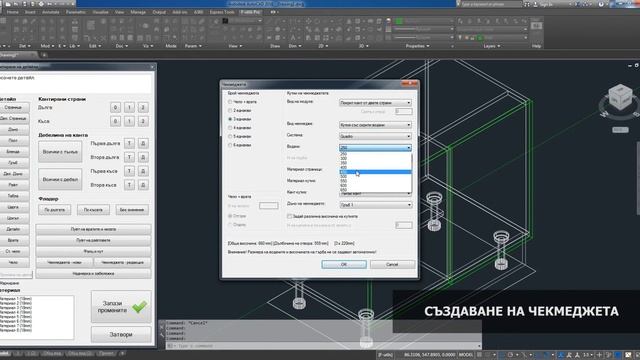640x360 pixels.
Task: Expand the Properties ribbon panel
Action: click(x=417, y=46)
